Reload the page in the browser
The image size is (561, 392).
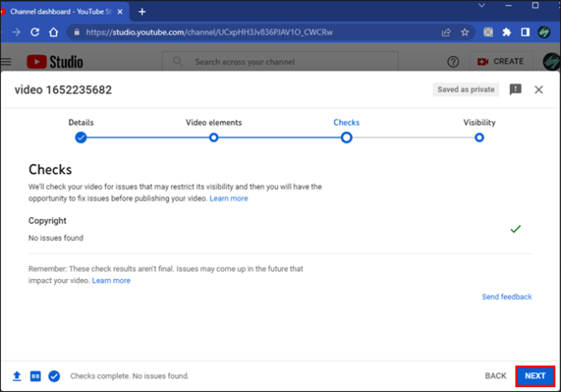35,33
